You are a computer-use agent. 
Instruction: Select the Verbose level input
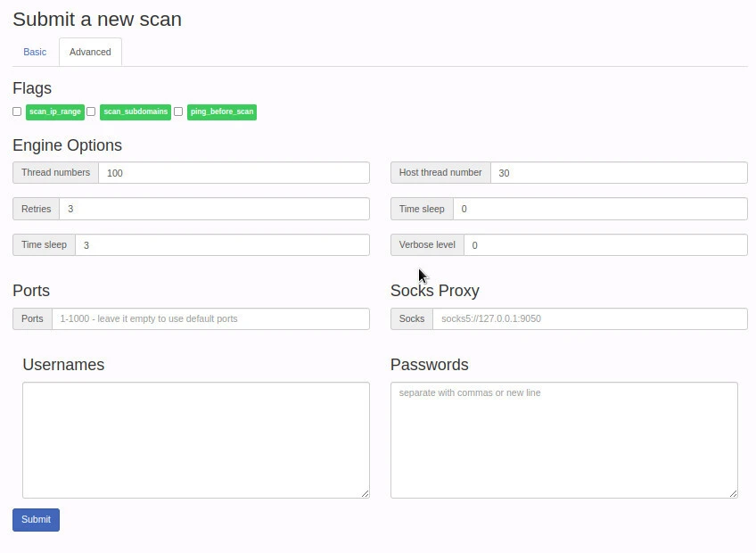coord(604,245)
